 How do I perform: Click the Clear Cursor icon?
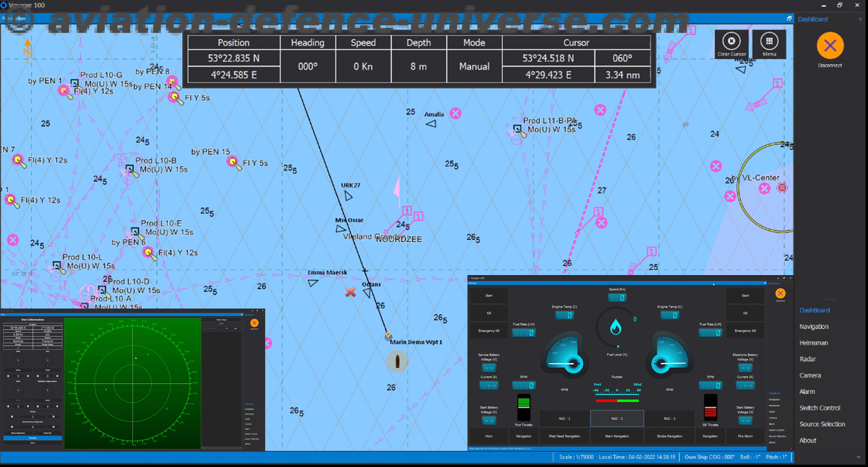[731, 41]
